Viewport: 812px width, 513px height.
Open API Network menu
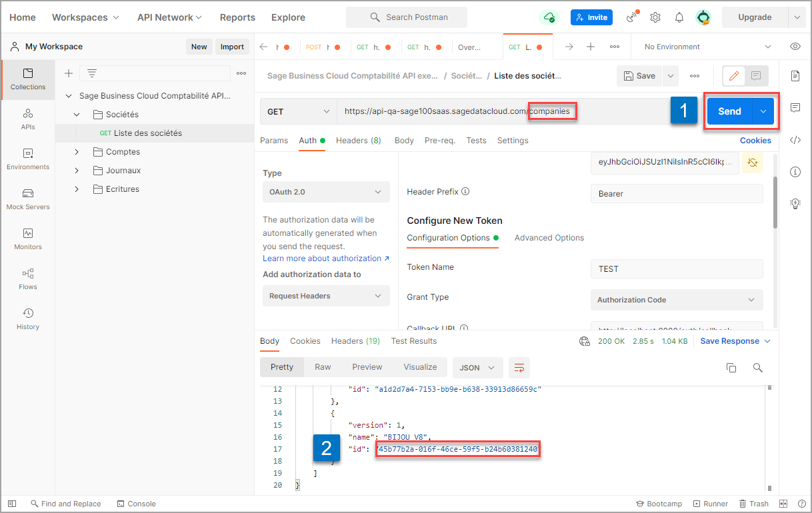(x=169, y=17)
